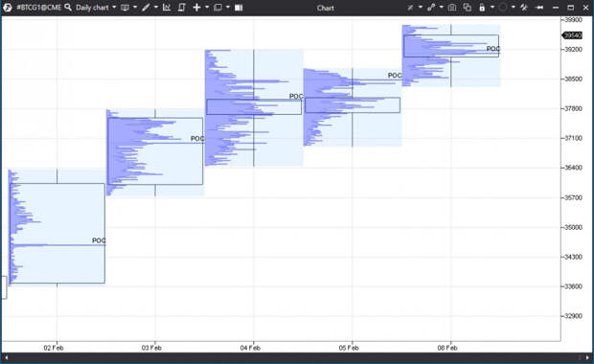Click the 08 Feb POC label
Screen dimensions: 594x364
pos(493,49)
